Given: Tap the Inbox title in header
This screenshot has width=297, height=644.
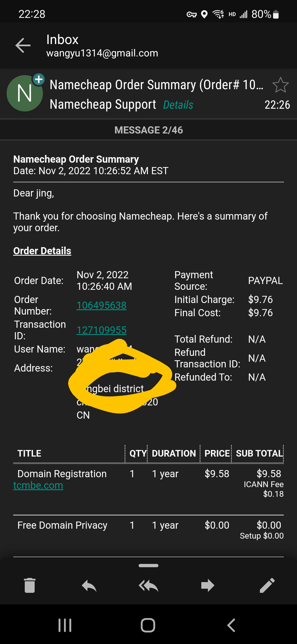Looking at the screenshot, I should 62,40.
